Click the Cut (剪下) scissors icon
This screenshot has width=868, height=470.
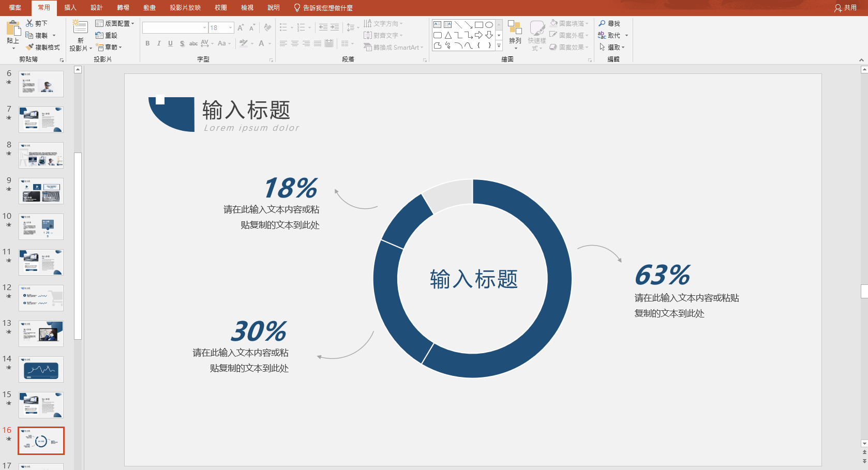[x=30, y=23]
